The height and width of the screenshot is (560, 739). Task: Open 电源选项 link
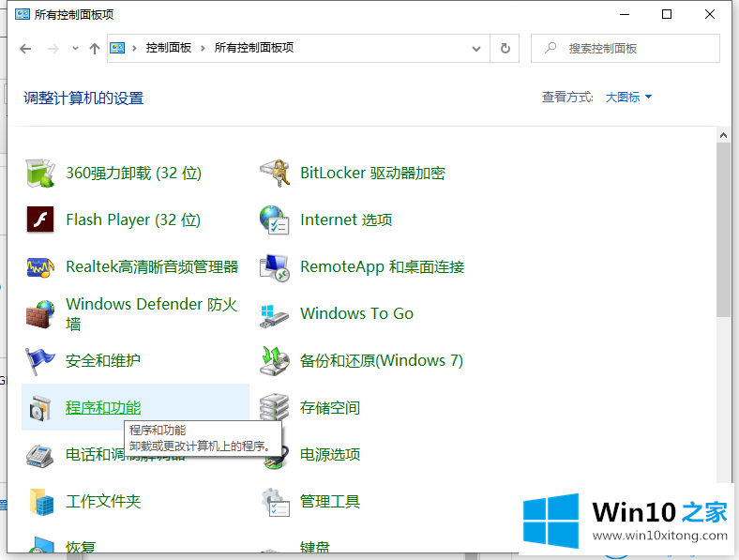coord(330,454)
